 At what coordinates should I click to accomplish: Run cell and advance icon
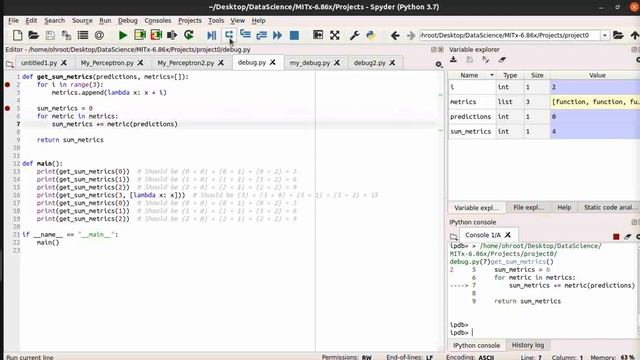point(156,35)
